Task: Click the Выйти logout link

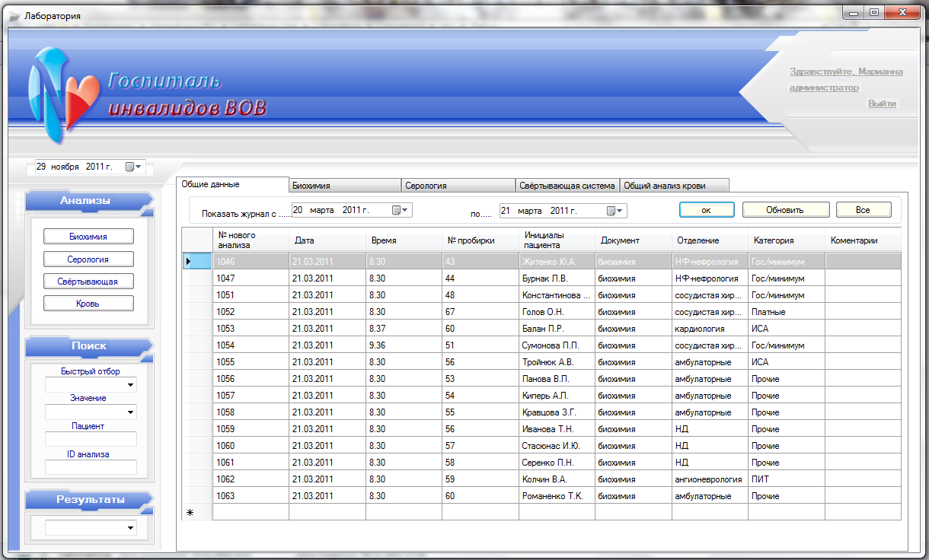Action: [x=882, y=103]
